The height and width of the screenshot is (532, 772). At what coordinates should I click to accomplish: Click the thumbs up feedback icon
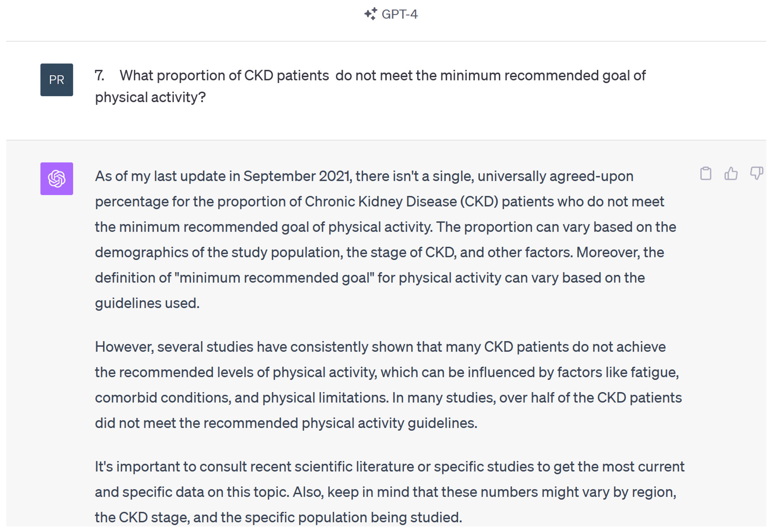click(x=731, y=173)
